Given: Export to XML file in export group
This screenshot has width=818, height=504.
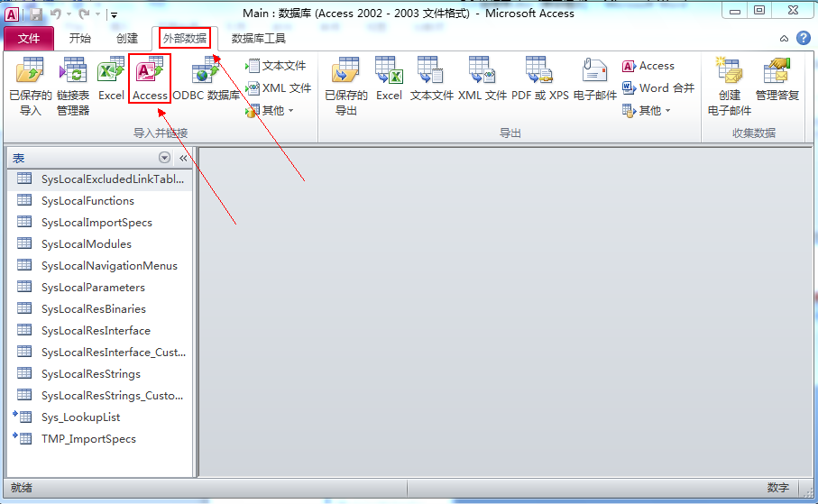Looking at the screenshot, I should (482, 79).
